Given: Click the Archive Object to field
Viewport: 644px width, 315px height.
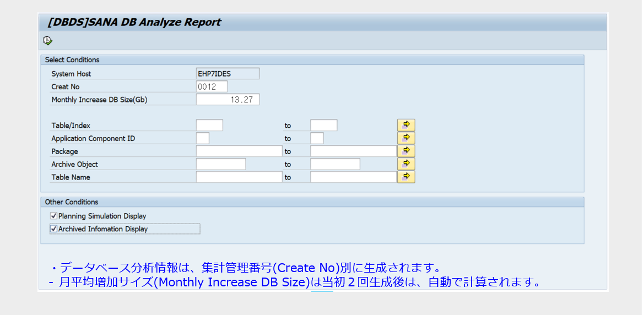Looking at the screenshot, I should (335, 164).
